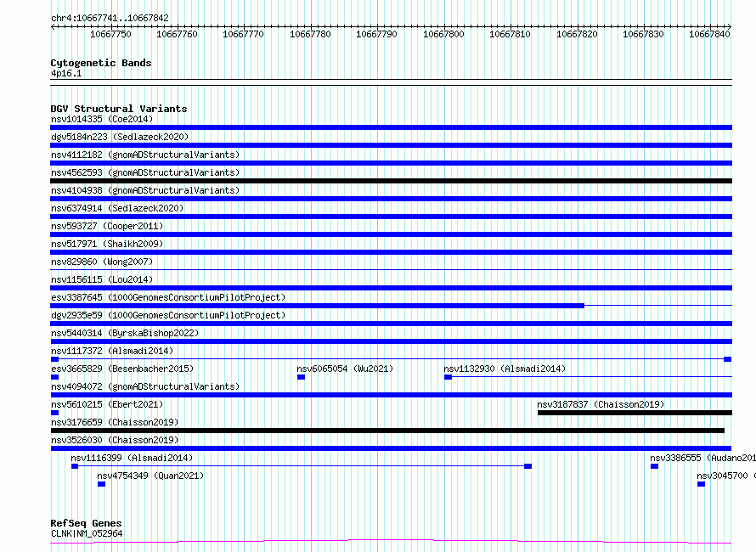This screenshot has height=552, width=756.
Task: Click the small blue block under nsv6065054
Action: (301, 377)
